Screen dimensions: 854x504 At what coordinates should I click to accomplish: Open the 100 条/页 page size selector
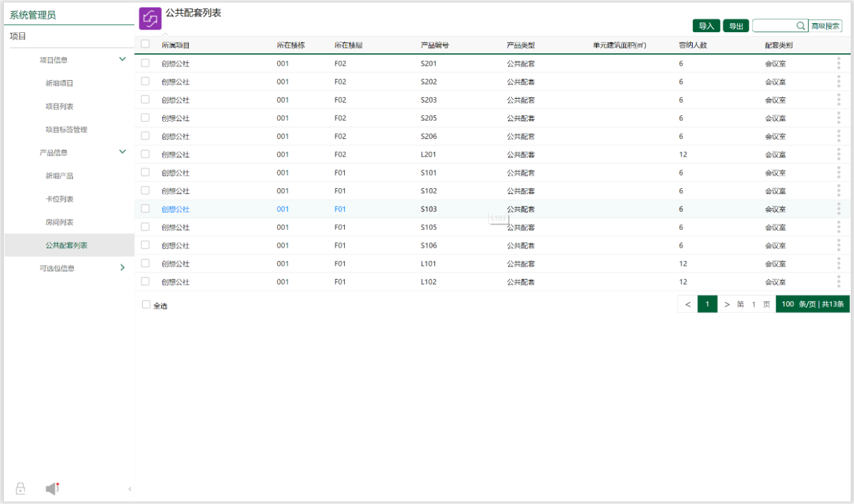coord(813,305)
